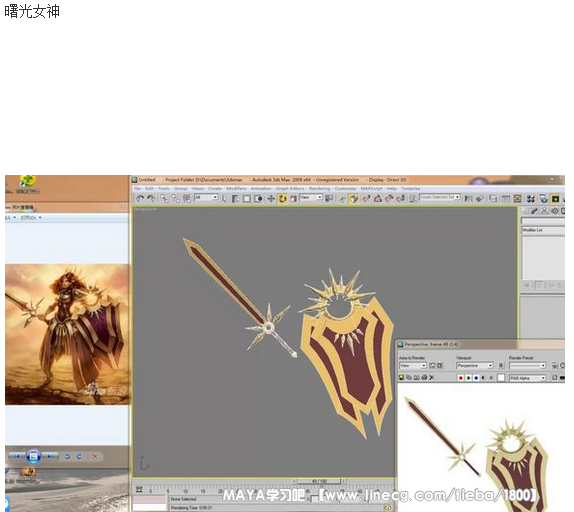Open the RGB Alpha channel dropdown
The width and height of the screenshot is (574, 512).
coord(528,378)
